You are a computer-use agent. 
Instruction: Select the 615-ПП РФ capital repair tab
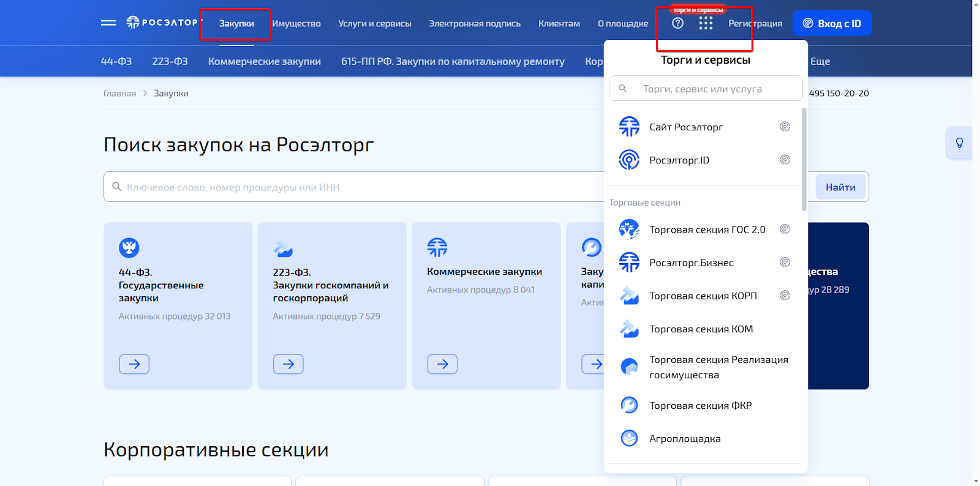pos(453,61)
